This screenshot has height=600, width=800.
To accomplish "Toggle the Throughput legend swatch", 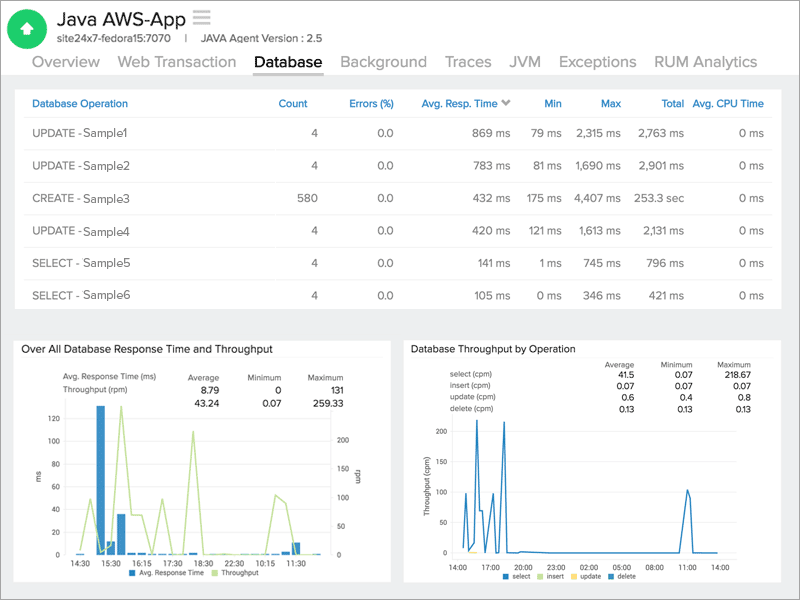I will (x=214, y=573).
